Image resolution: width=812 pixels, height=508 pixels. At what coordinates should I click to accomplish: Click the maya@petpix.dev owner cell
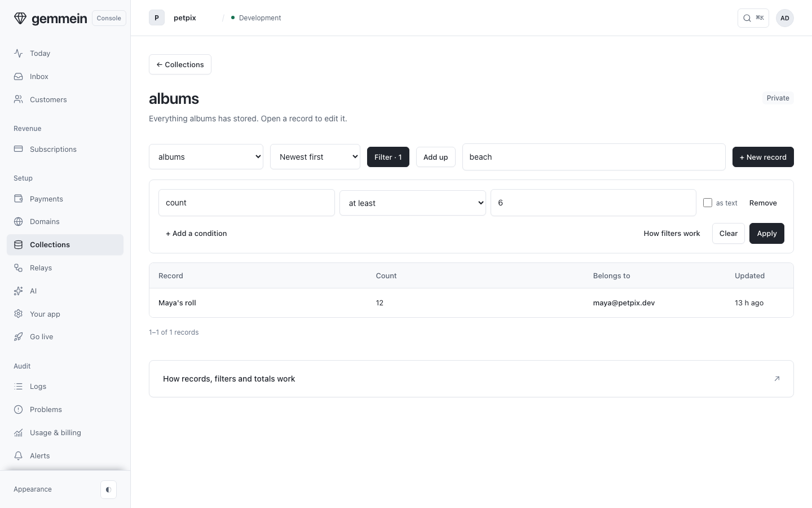click(624, 303)
